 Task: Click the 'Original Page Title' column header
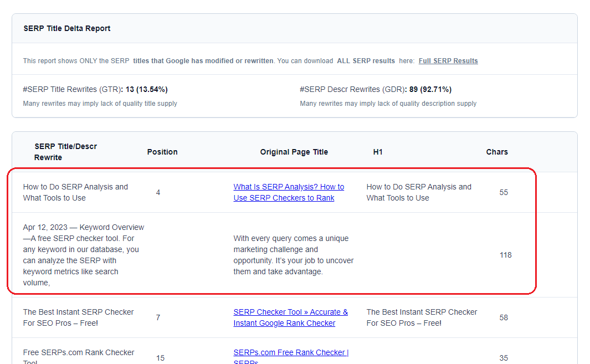click(x=294, y=152)
